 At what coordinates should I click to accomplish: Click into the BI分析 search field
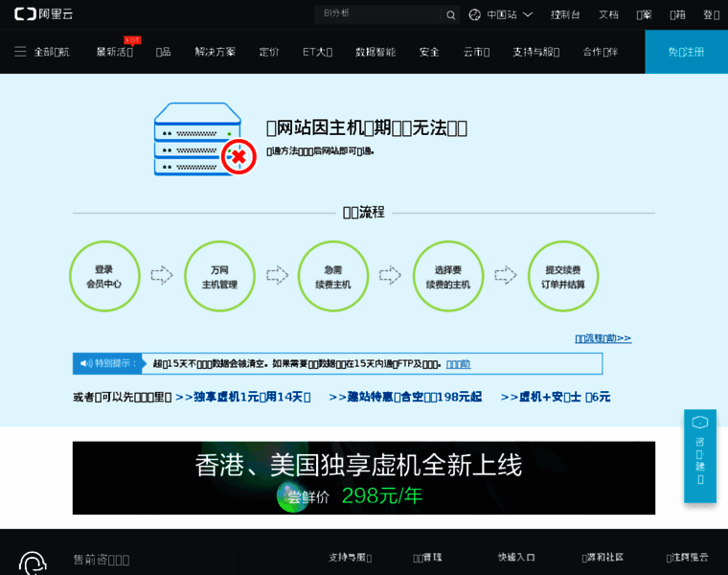378,14
